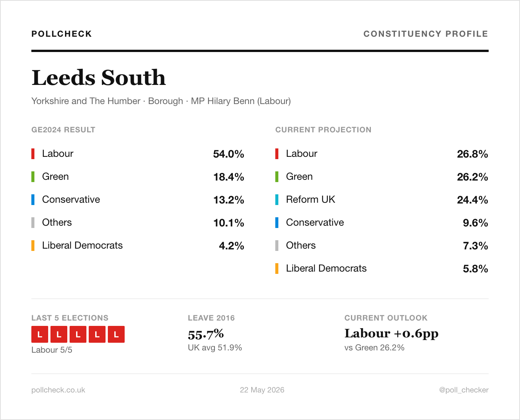Click the grey Others marker in GE2024 result
520x420 pixels.
point(33,223)
